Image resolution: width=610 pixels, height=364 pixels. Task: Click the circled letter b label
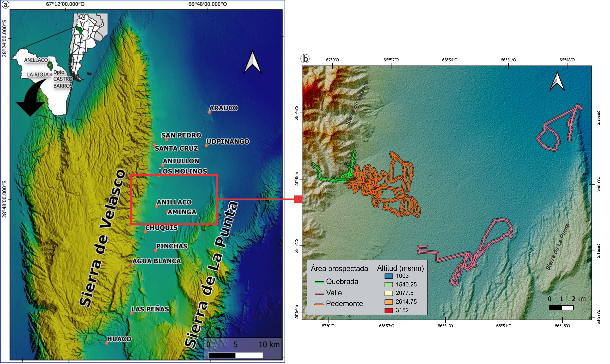305,59
